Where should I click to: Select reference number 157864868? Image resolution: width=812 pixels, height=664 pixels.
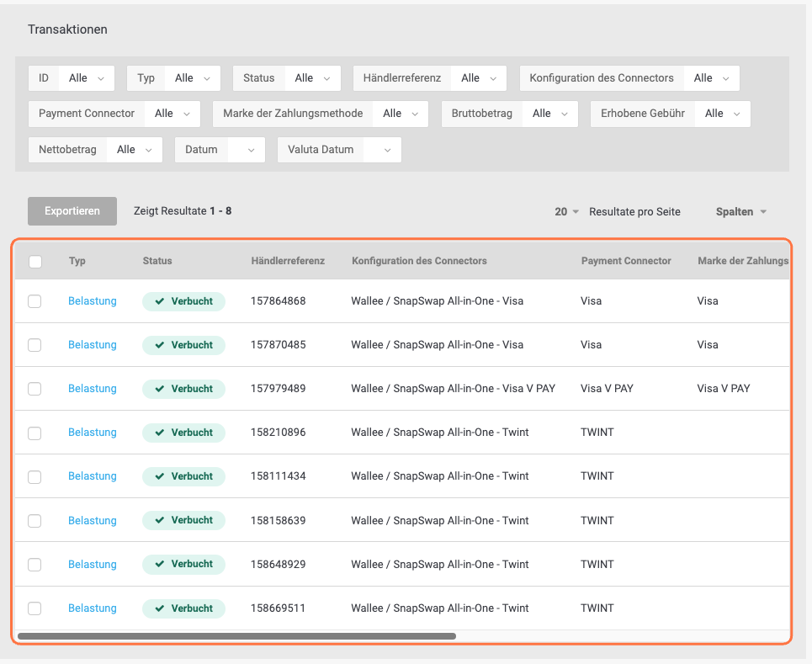278,301
